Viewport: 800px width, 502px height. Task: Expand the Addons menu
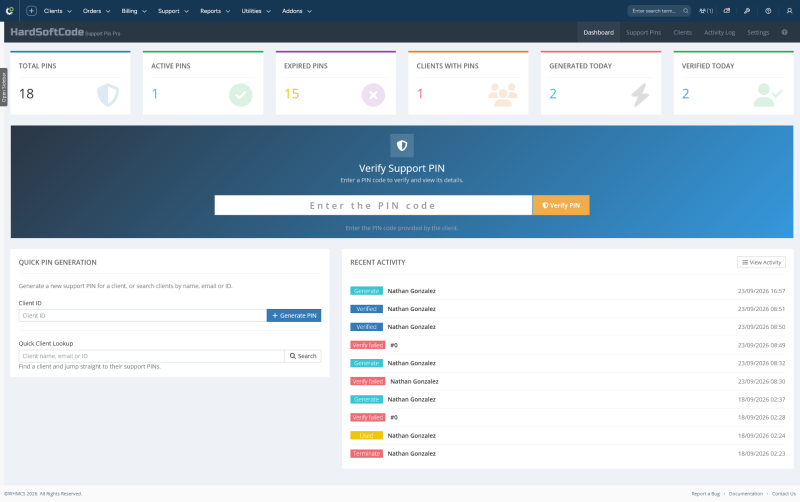(296, 11)
